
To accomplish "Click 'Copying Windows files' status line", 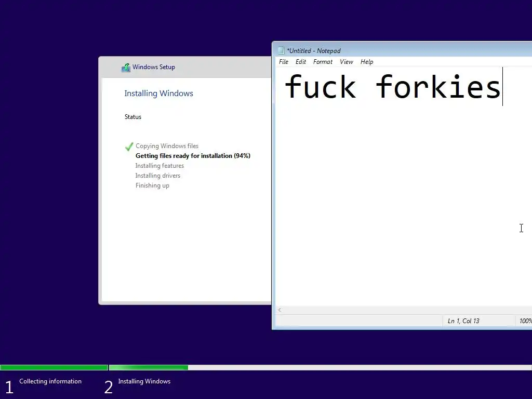I will point(167,146).
